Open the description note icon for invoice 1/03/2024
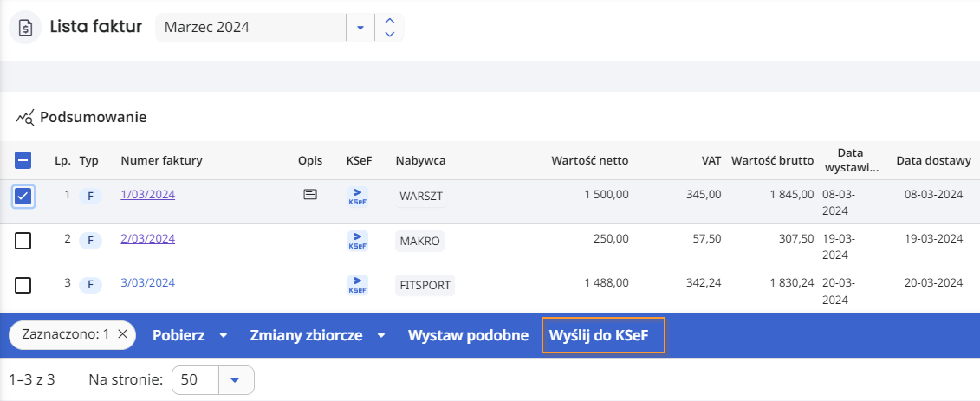The height and width of the screenshot is (401, 980). (309, 195)
